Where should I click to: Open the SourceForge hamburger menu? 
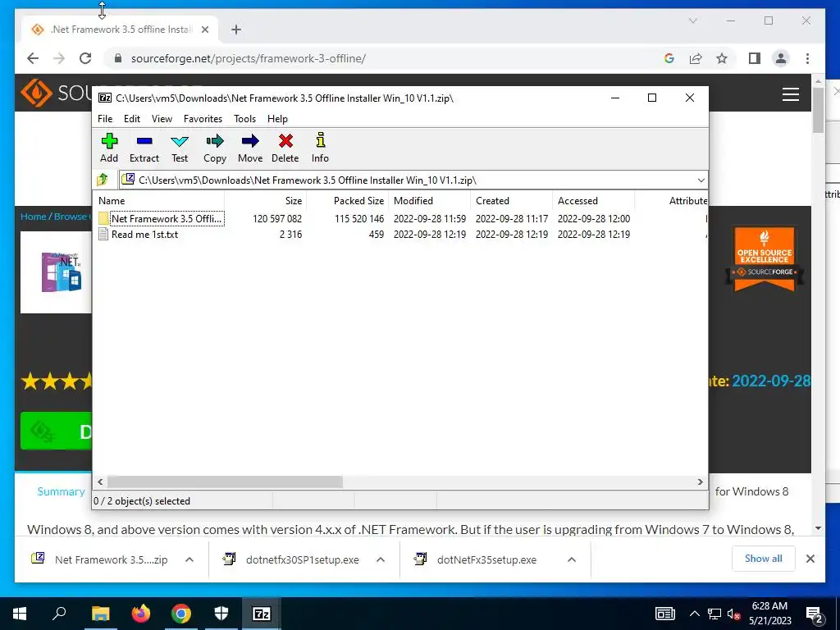pos(791,94)
